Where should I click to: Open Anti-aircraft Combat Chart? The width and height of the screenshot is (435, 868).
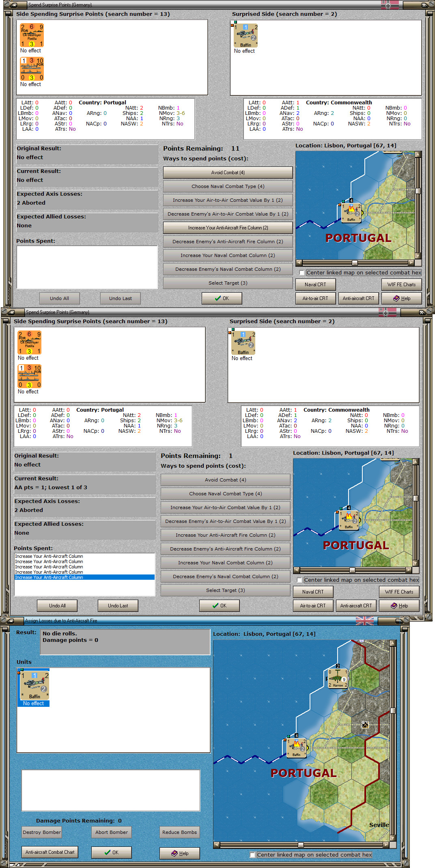[50, 852]
